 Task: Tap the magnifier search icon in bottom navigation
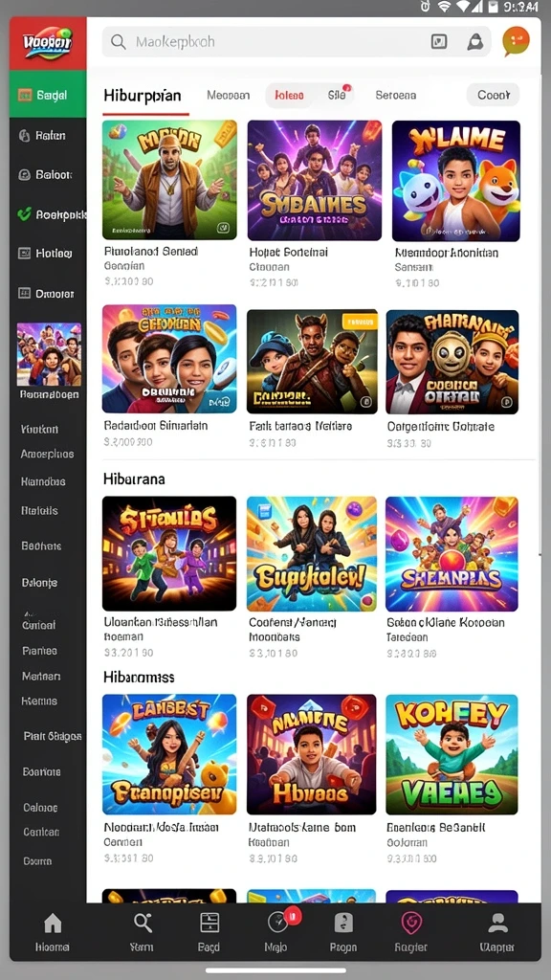[x=143, y=931]
